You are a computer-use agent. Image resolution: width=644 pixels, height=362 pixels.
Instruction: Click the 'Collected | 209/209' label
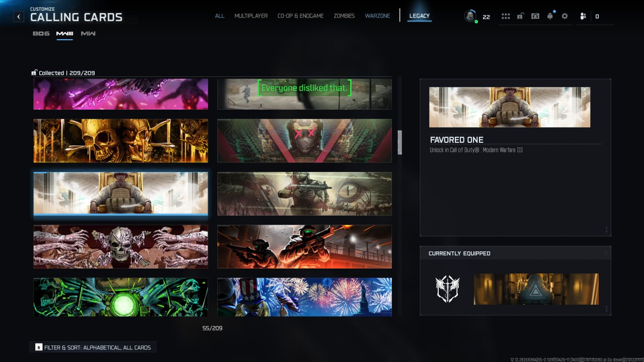pos(67,73)
